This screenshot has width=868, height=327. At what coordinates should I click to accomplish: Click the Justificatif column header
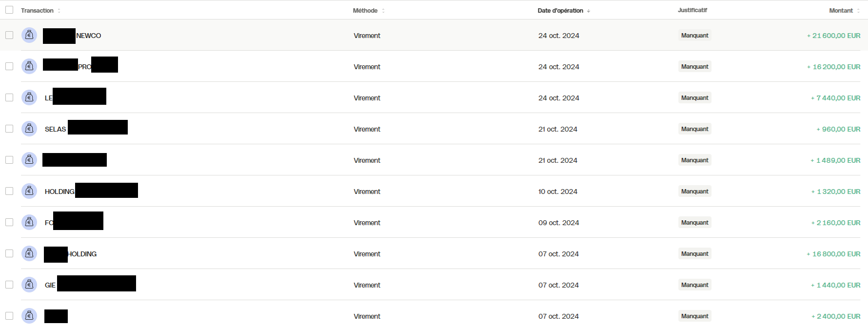[692, 10]
